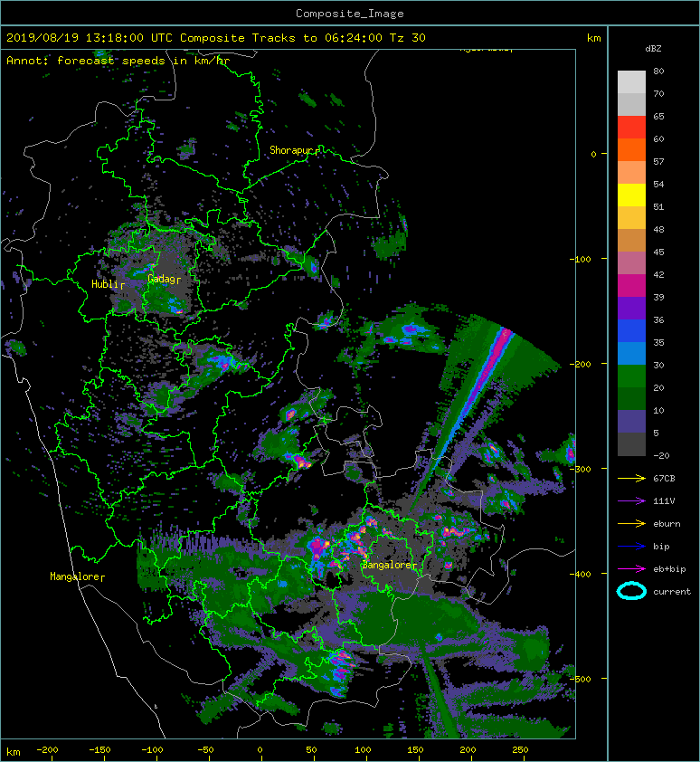This screenshot has height=762, width=700.
Task: Click the -300 y-axis tick label
Action: (x=581, y=469)
